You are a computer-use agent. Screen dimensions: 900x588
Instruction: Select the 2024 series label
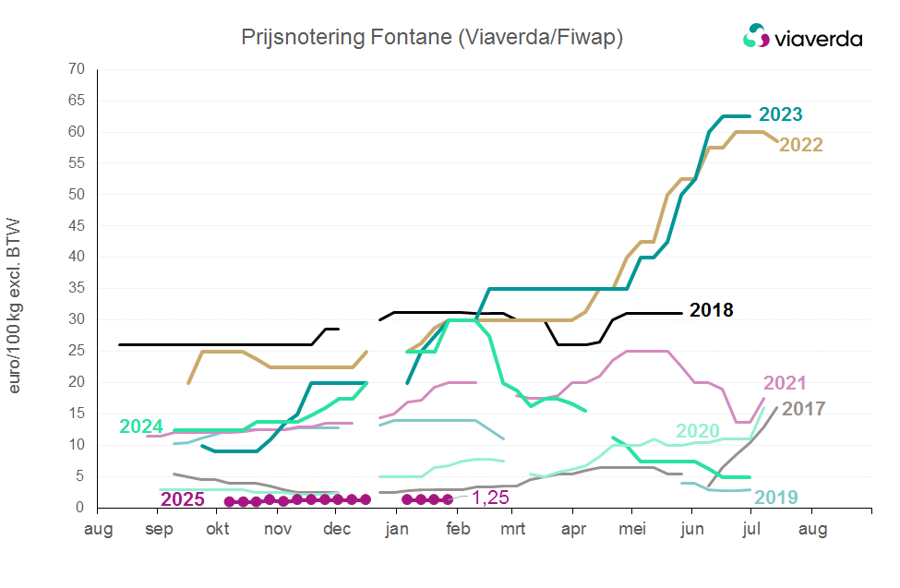click(x=142, y=426)
